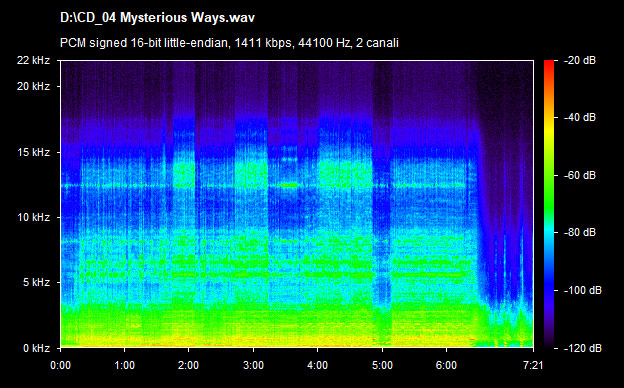Screen dimensions: 624x388
Task: Click the 3:00 time axis marker
Action: point(254,365)
